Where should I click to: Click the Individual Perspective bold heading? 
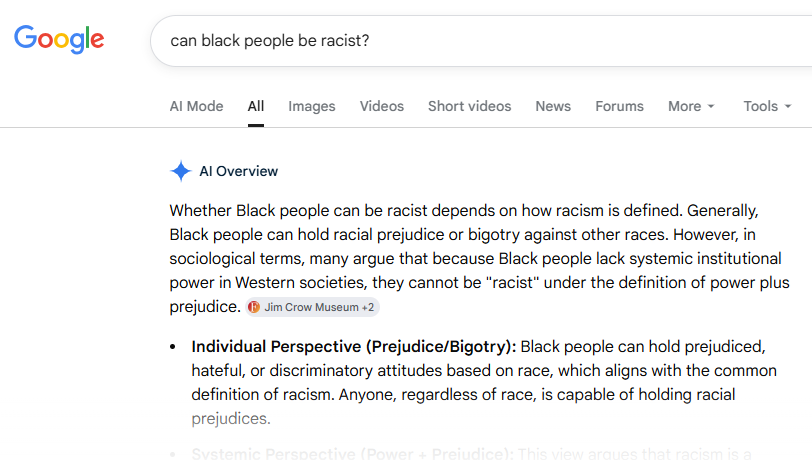[354, 347]
